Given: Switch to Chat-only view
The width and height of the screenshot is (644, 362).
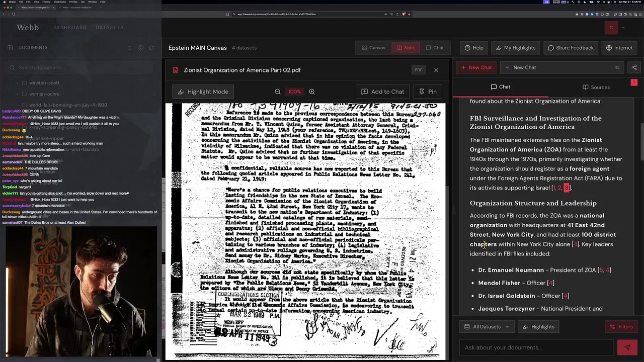Looking at the screenshot, I should (x=435, y=48).
